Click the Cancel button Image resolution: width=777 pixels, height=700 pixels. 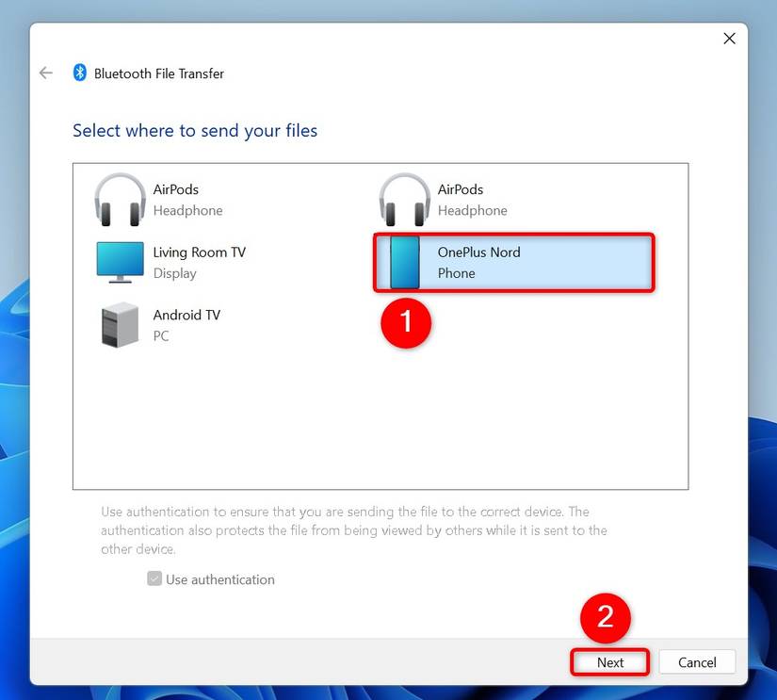(x=697, y=661)
